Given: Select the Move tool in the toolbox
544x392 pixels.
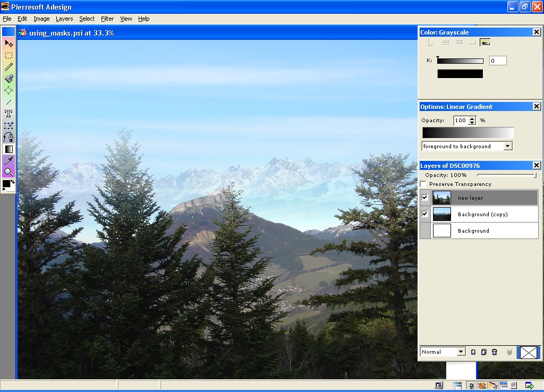Looking at the screenshot, I should point(8,44).
